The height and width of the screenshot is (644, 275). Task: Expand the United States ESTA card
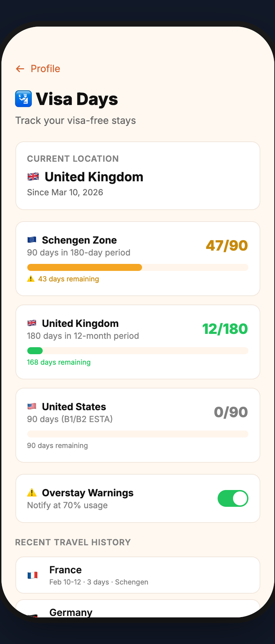coord(137,425)
